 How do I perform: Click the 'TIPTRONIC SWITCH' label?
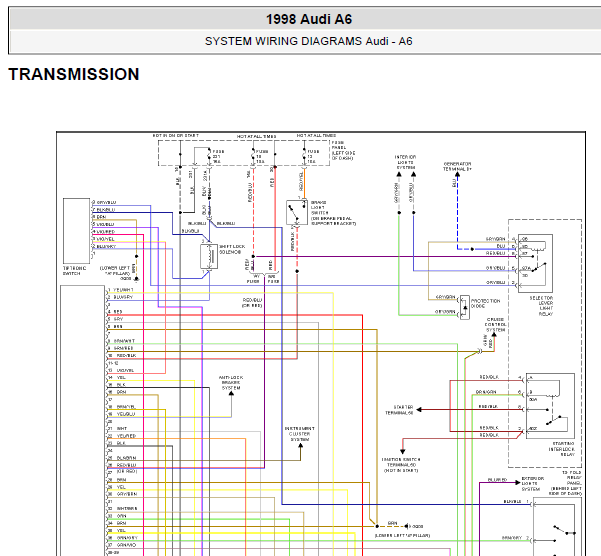click(74, 271)
